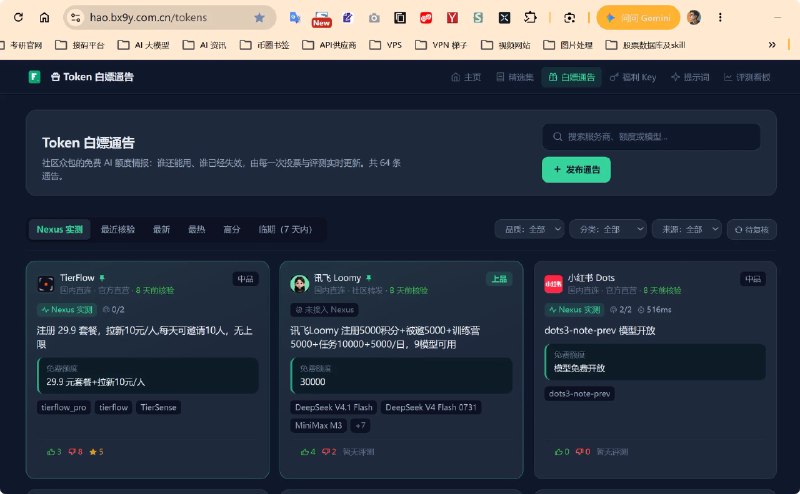The image size is (800, 494).
Task: Click the Gemini button in the browser toolbar
Action: tap(638, 18)
